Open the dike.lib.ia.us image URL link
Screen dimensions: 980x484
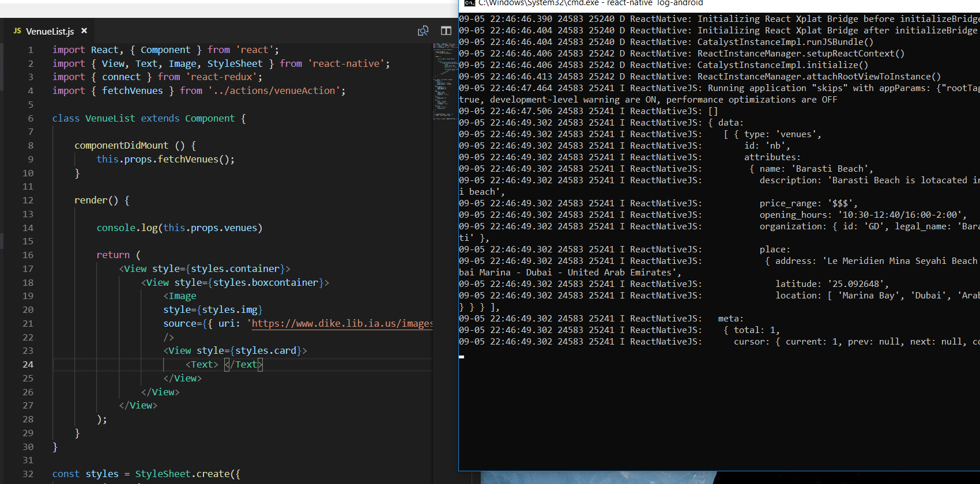tap(342, 323)
